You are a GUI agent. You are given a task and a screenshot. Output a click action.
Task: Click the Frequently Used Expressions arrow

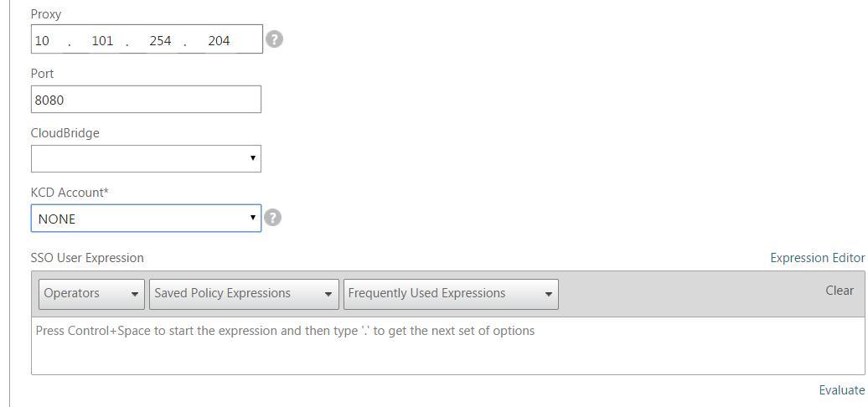pos(549,294)
